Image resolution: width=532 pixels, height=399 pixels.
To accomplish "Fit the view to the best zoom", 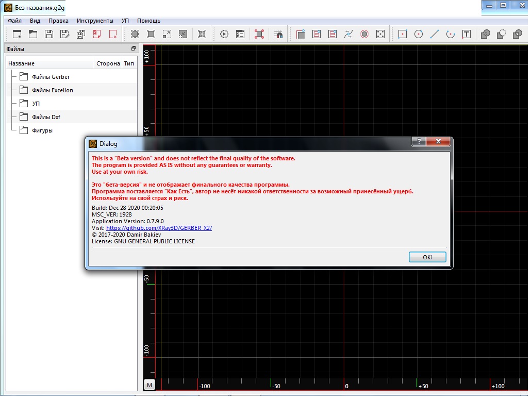I will (x=135, y=34).
